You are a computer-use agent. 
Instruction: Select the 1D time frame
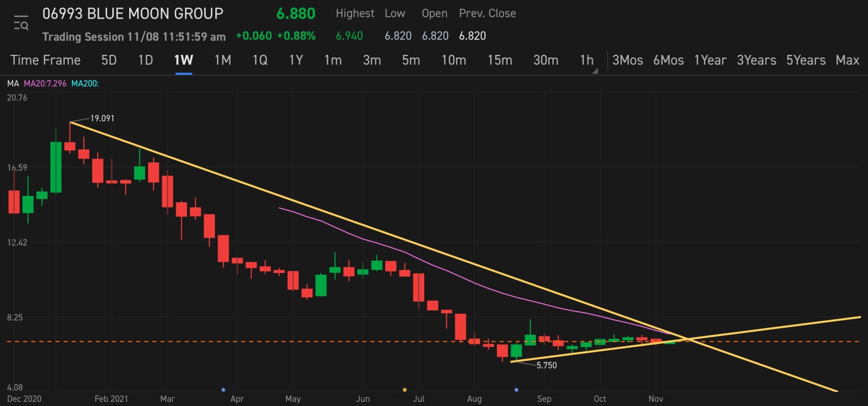tap(145, 60)
